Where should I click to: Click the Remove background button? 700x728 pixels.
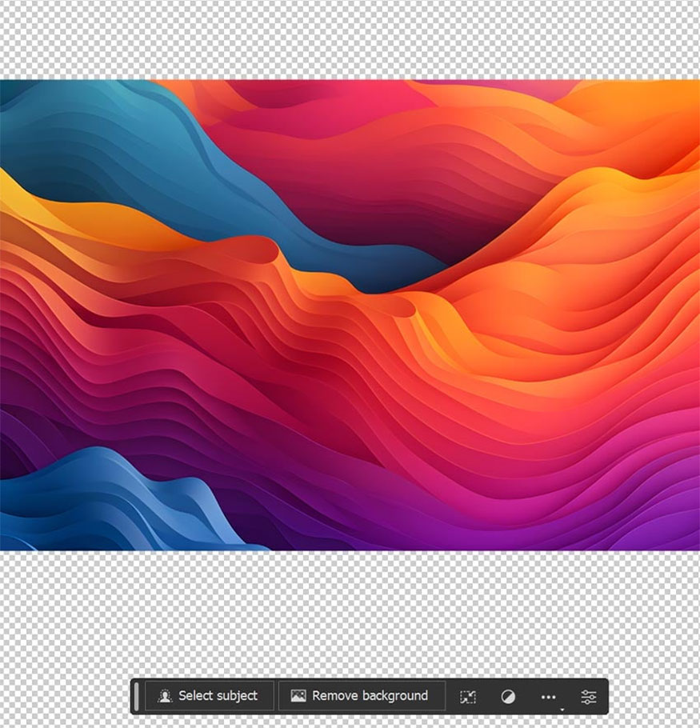[x=361, y=696]
